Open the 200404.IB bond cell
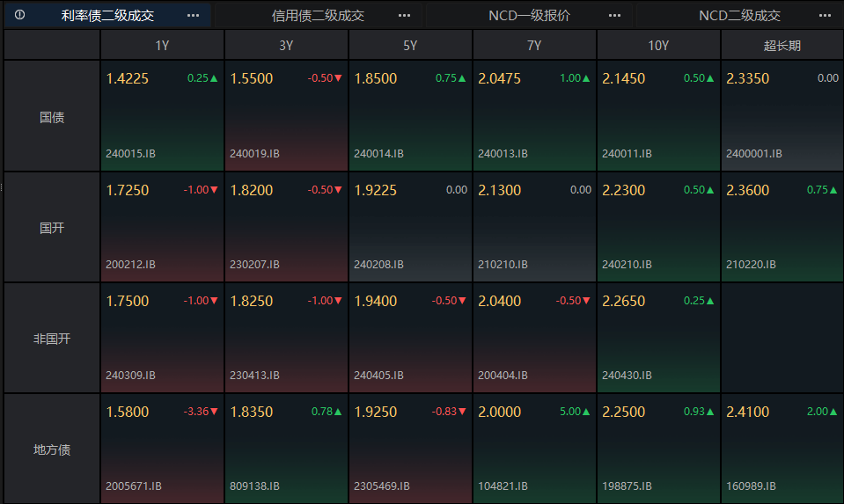This screenshot has height=504, width=844. 534,338
